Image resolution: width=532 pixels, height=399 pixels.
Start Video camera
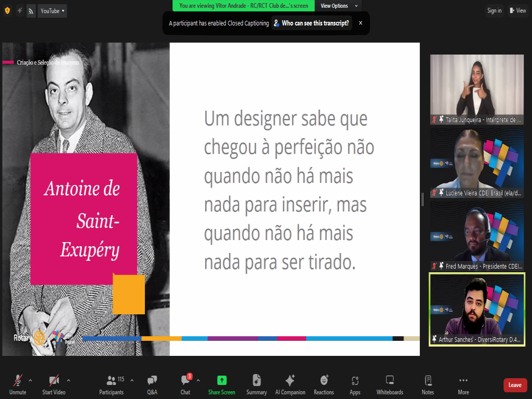point(54,384)
